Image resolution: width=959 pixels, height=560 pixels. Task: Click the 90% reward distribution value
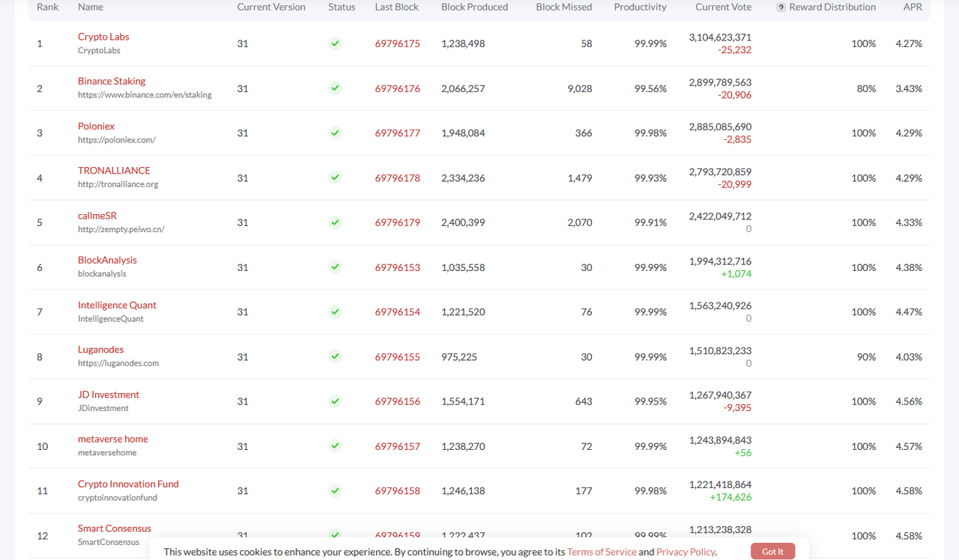pos(866,357)
